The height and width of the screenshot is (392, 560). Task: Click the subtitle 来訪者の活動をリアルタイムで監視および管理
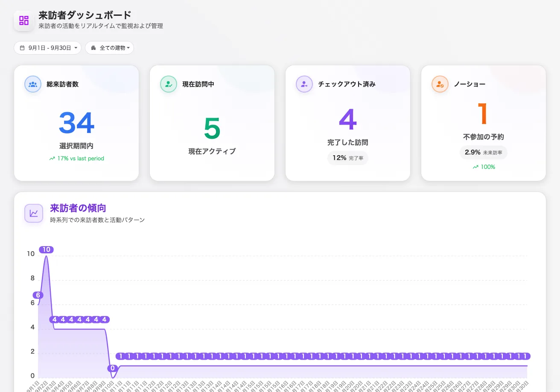click(101, 26)
